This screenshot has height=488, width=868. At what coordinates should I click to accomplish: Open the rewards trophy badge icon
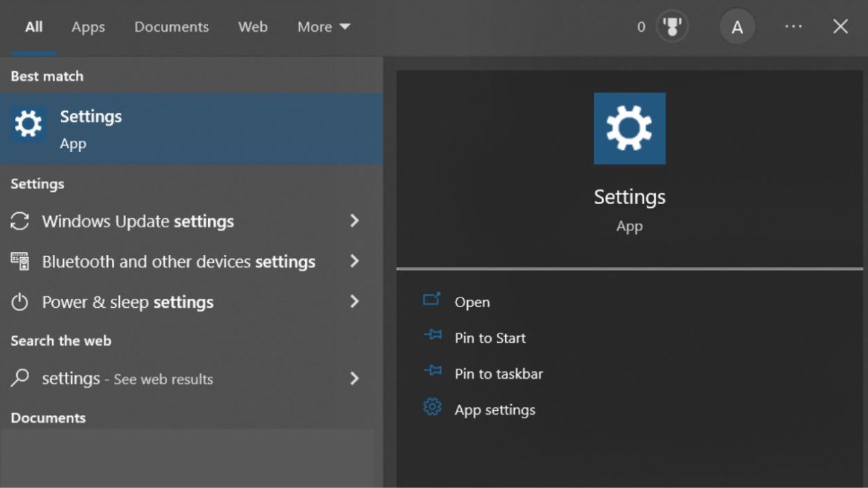(672, 27)
